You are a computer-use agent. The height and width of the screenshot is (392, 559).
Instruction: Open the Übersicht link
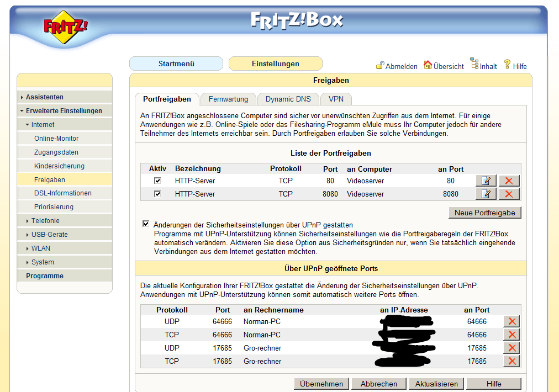[449, 66]
